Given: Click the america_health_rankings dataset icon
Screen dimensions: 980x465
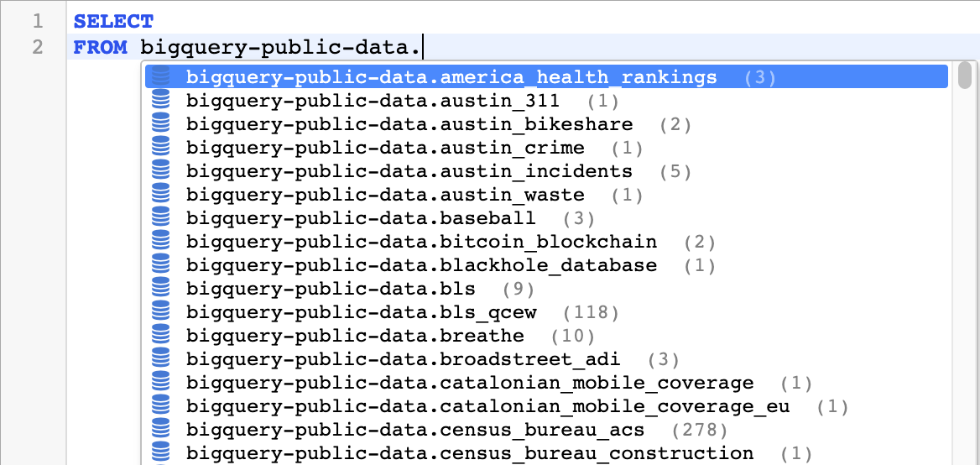Looking at the screenshot, I should point(160,77).
